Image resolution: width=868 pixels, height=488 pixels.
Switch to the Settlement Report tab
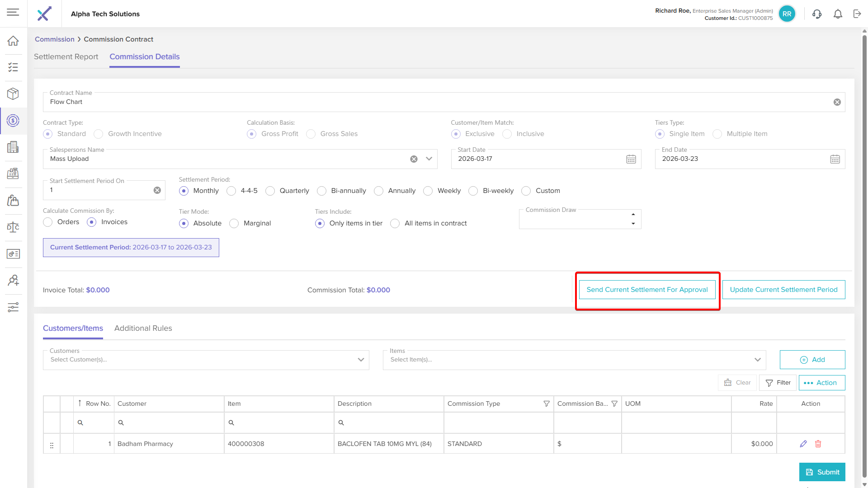(66, 56)
